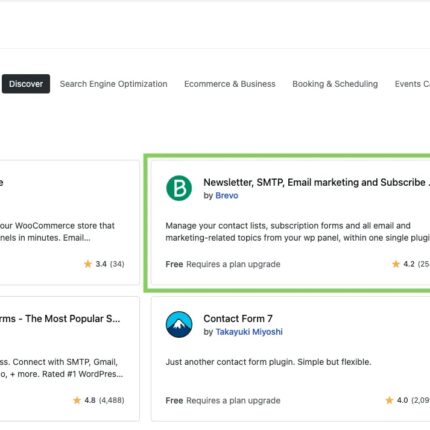430x430 pixels.
Task: Open the Discover category tab
Action: pos(26,84)
